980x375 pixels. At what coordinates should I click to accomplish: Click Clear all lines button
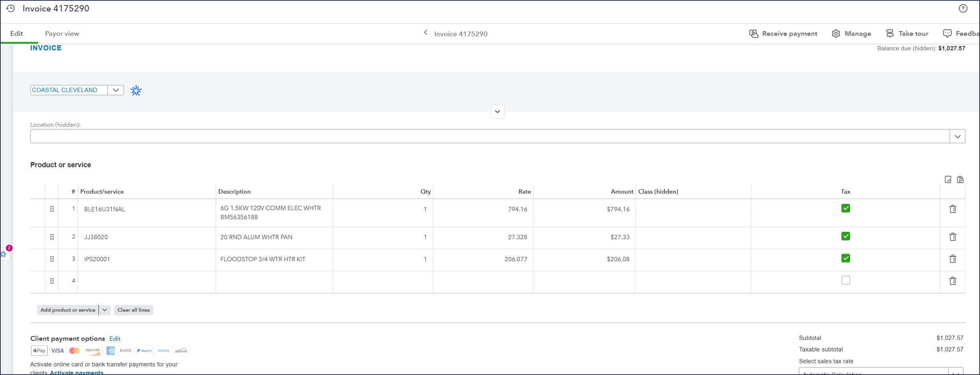coord(134,310)
